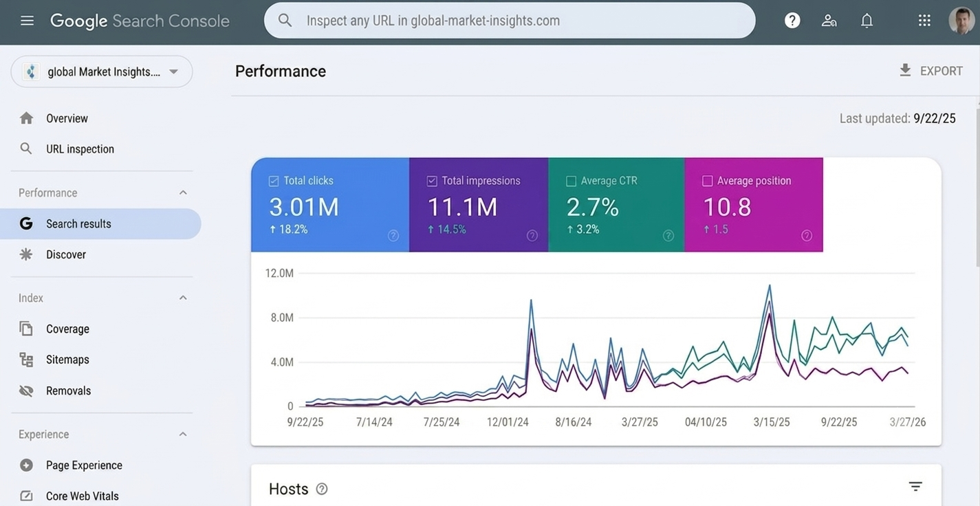The width and height of the screenshot is (980, 506).
Task: Select the purple Total impressions card
Action: 479,205
